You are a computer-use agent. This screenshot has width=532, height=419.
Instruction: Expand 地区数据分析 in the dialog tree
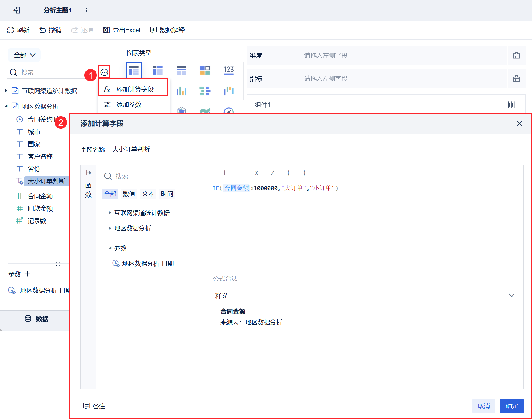click(110, 228)
